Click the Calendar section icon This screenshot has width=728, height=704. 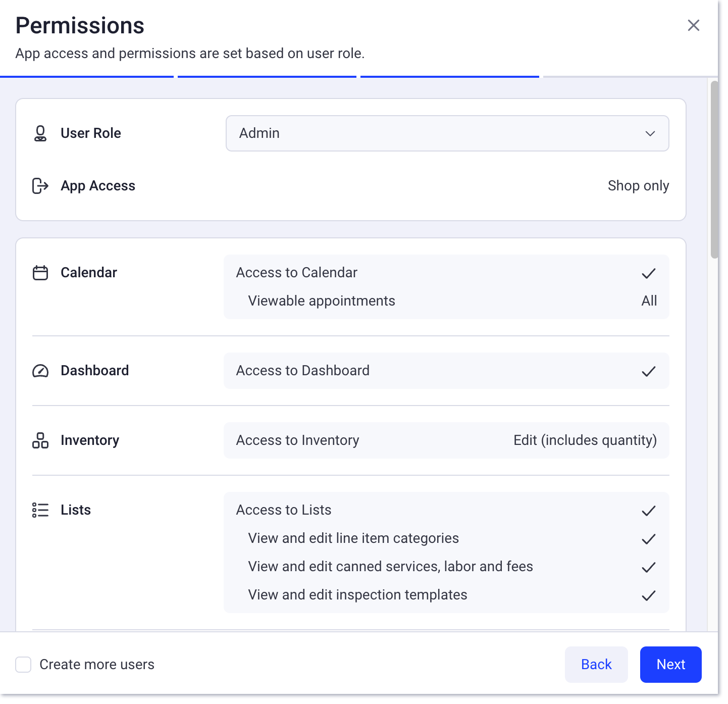40,273
